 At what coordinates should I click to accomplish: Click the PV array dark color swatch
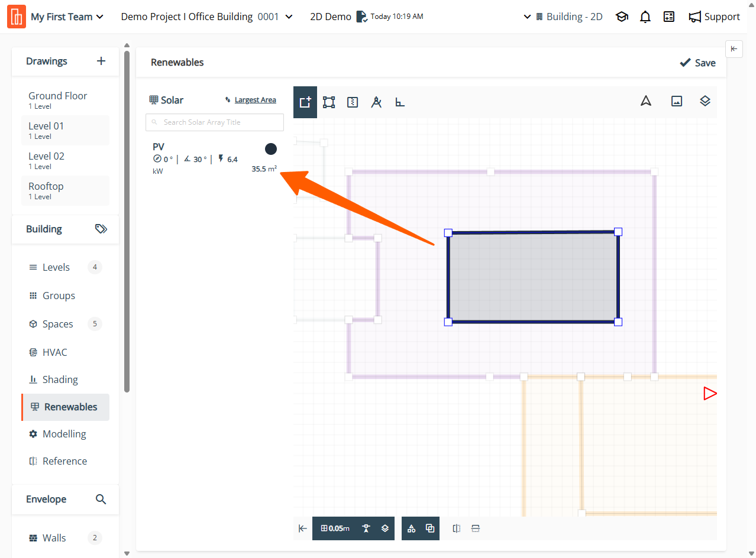tap(271, 149)
